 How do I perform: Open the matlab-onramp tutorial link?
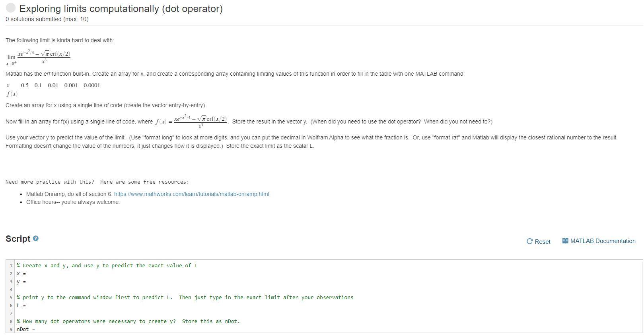[x=191, y=194]
